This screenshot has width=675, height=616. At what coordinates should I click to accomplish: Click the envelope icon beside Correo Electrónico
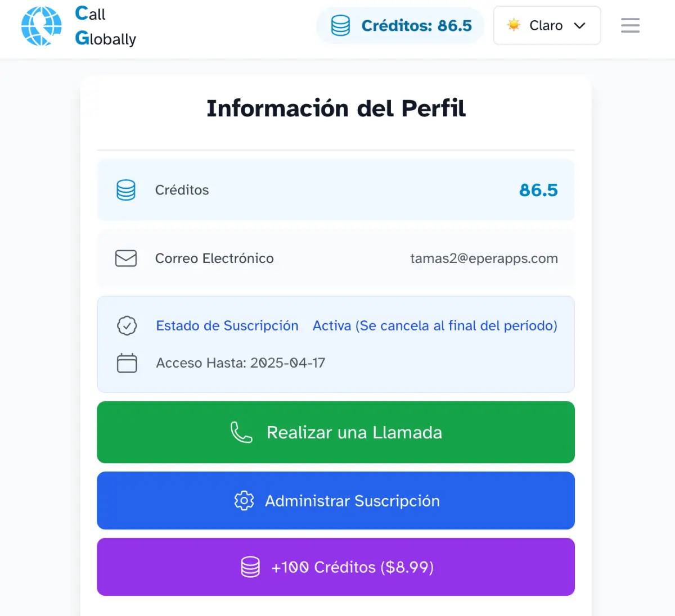[x=126, y=259]
